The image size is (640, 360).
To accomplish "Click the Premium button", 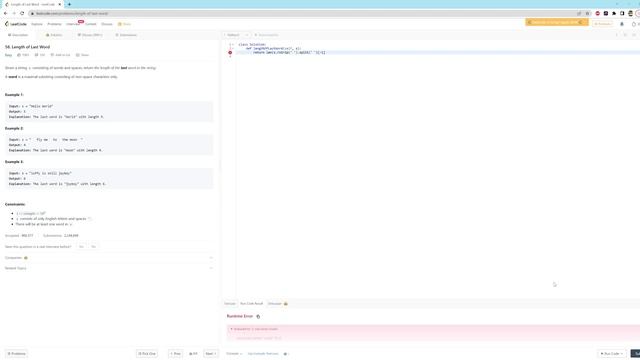I will tap(602, 24).
